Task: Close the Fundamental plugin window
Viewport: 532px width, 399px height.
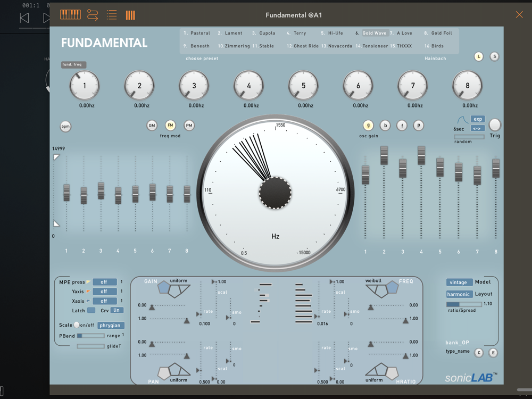Action: 519,14
